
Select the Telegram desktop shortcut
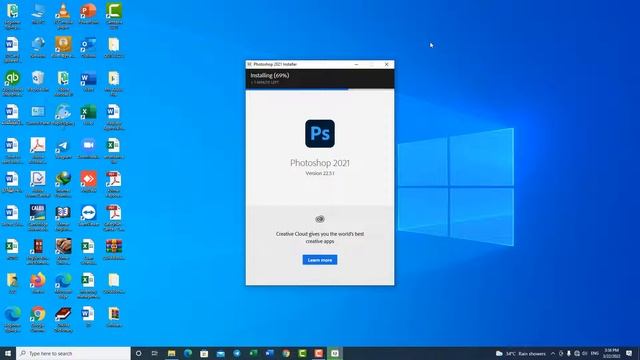[63, 148]
